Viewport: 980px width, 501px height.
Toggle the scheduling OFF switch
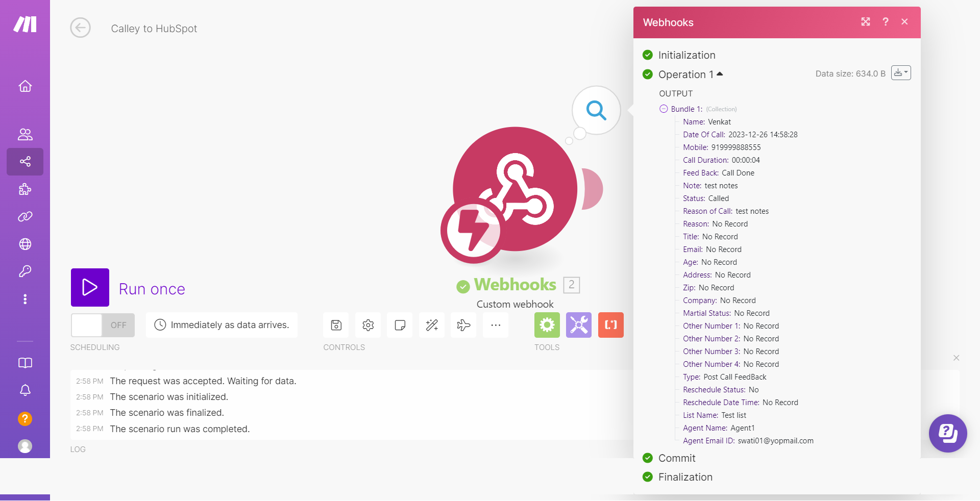(103, 325)
